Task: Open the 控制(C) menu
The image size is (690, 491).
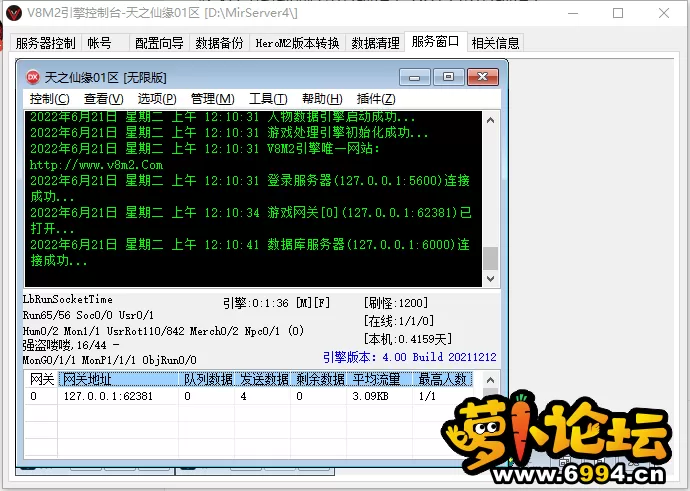Action: [49, 99]
